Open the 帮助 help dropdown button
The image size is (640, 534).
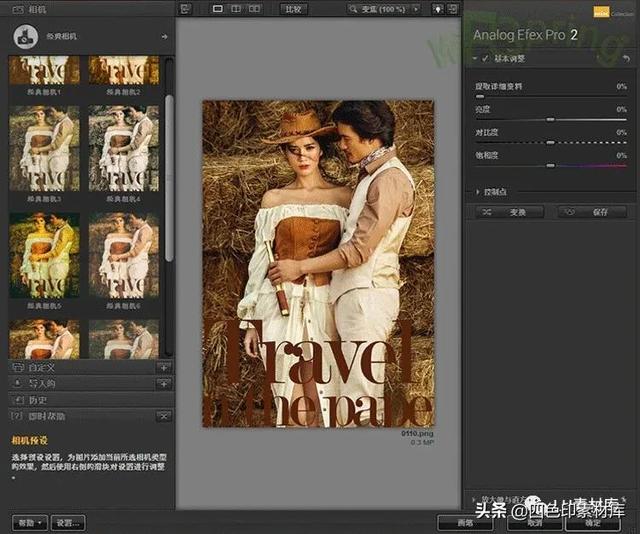[x=30, y=523]
